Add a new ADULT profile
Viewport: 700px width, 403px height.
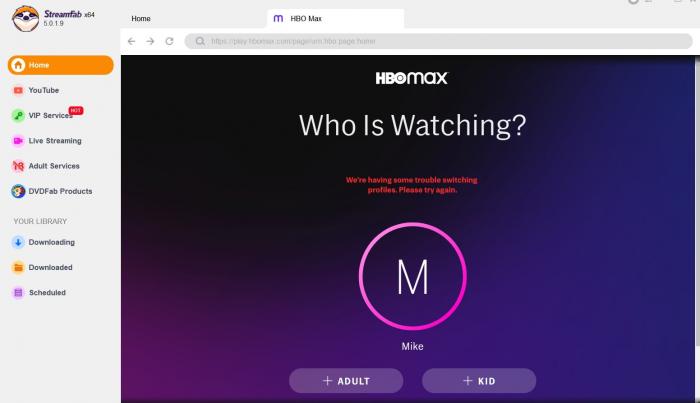tap(346, 381)
